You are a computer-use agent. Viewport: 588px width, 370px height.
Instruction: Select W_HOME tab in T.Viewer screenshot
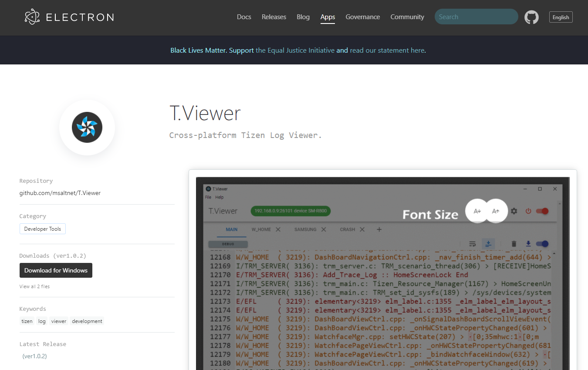coord(261,229)
